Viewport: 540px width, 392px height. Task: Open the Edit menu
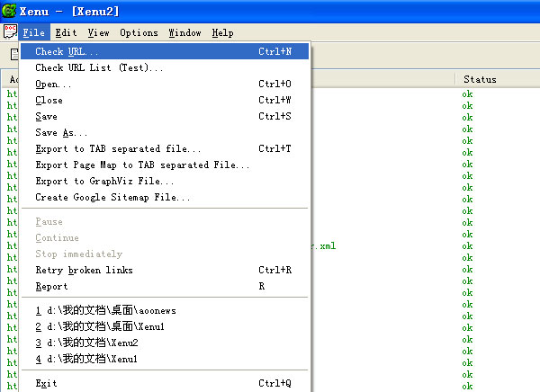(x=66, y=32)
